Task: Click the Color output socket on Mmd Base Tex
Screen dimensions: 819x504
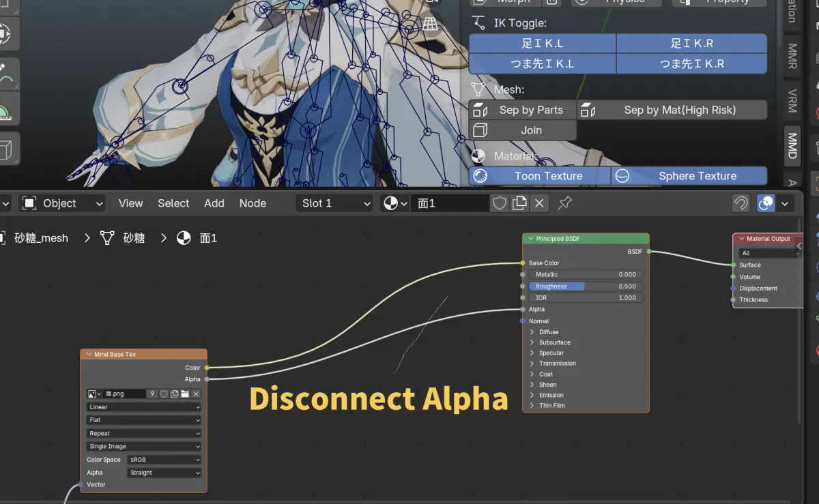Action: (x=207, y=368)
